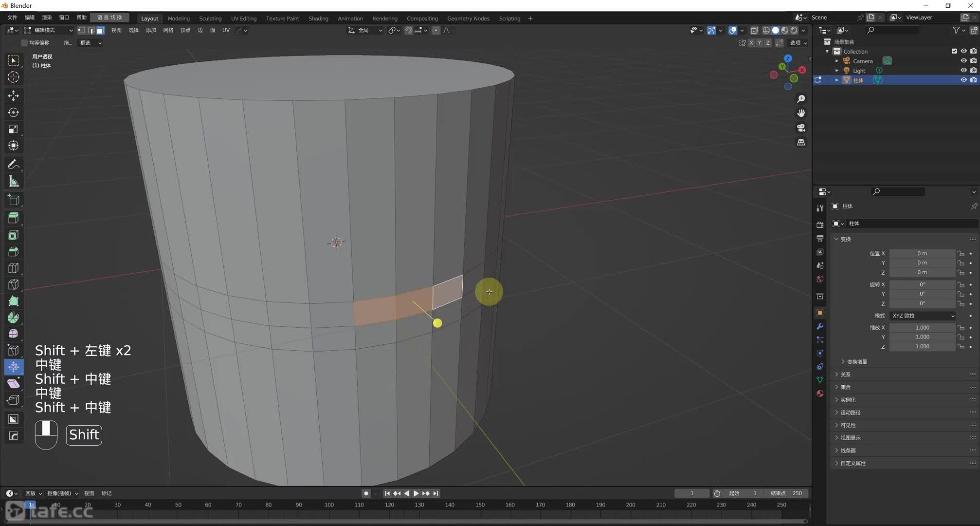This screenshot has height=526, width=980.
Task: Select the Extrude Region tool
Action: click(x=14, y=218)
